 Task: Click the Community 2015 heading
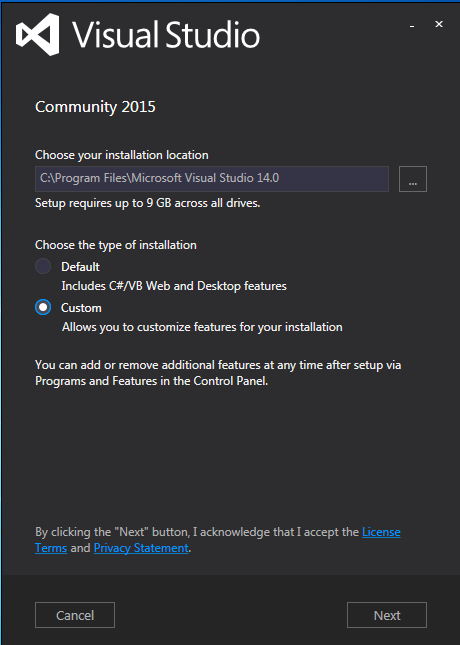(95, 107)
